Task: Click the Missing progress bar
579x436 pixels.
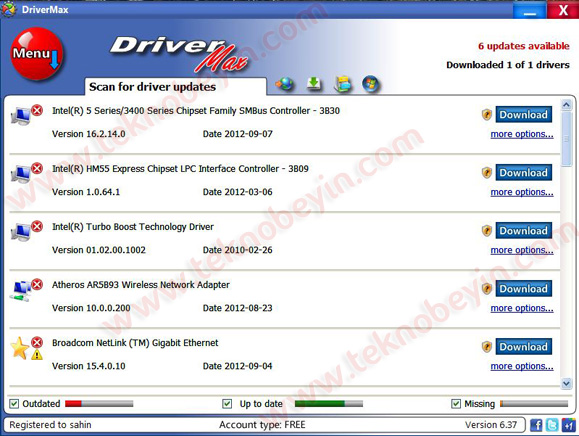Action: click(534, 404)
